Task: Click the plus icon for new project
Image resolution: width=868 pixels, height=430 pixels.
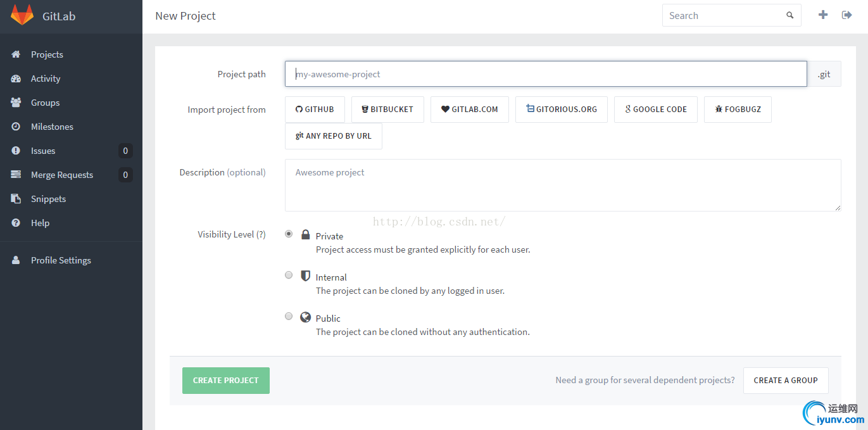Action: (823, 15)
